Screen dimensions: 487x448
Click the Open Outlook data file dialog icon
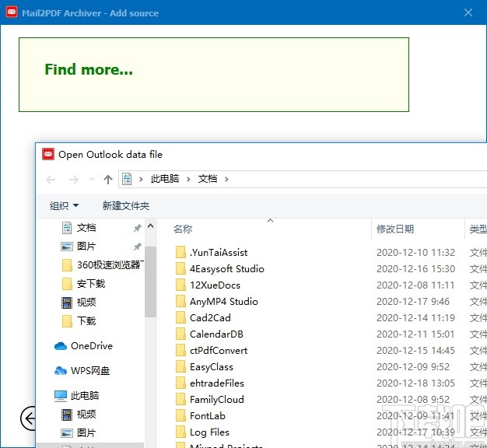pos(48,154)
